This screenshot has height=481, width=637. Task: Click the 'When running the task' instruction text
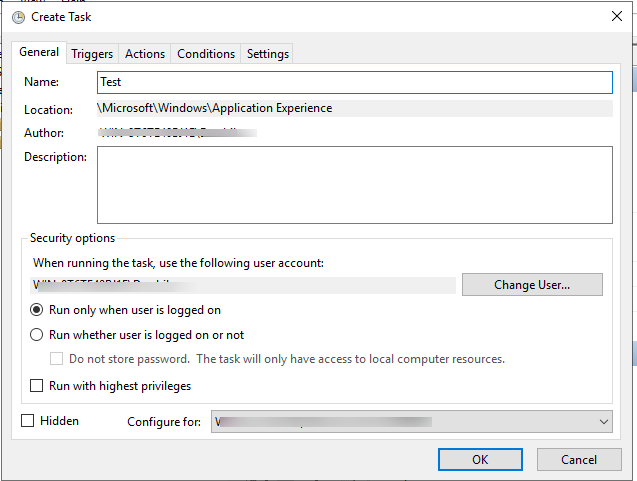click(x=178, y=263)
